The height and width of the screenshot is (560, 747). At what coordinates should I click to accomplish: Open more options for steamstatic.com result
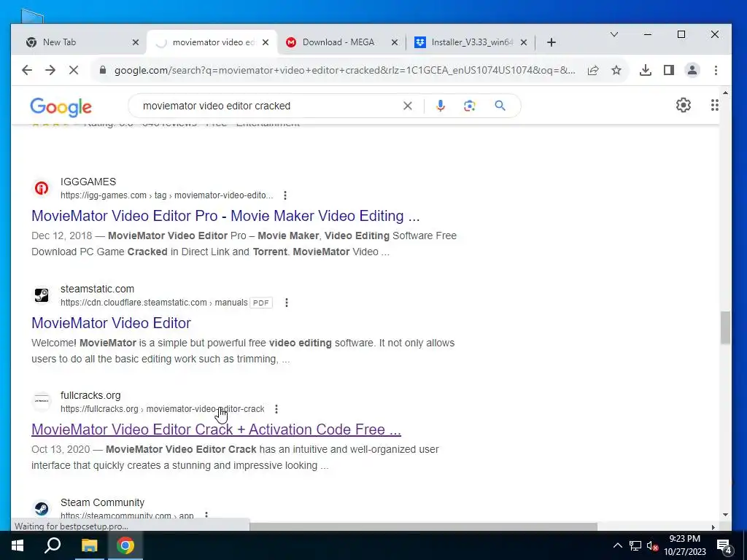pos(286,303)
